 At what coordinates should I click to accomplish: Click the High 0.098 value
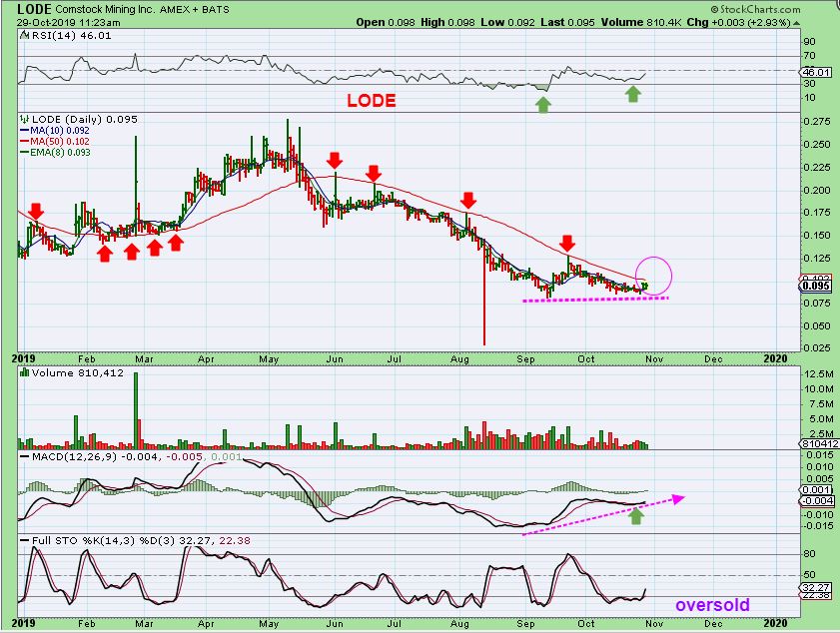point(447,23)
